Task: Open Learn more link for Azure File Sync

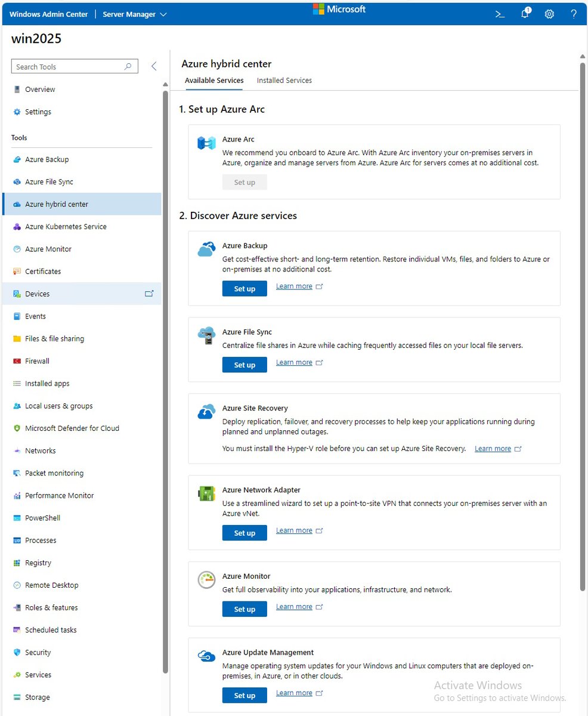Action: (x=299, y=363)
